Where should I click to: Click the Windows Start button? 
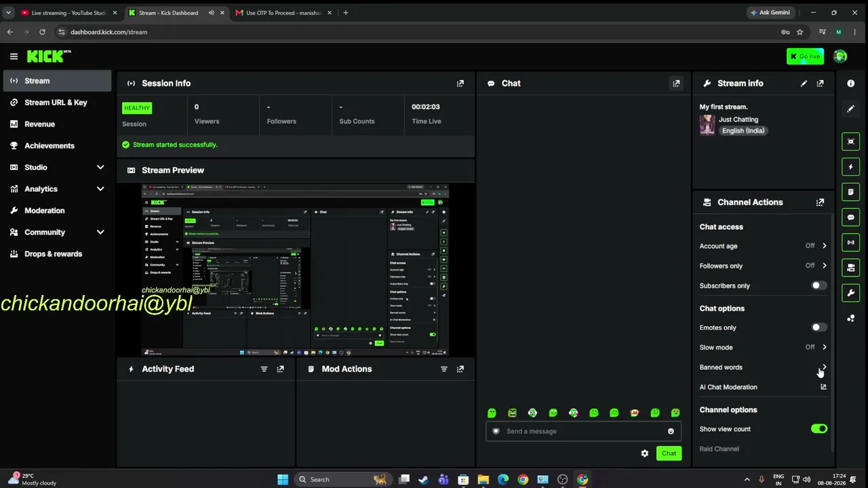[x=283, y=480]
